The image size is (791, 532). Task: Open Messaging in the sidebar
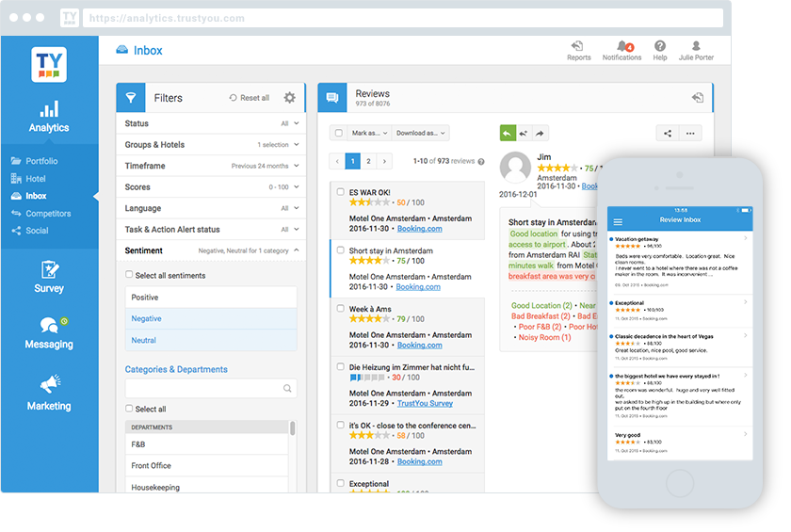[49, 332]
